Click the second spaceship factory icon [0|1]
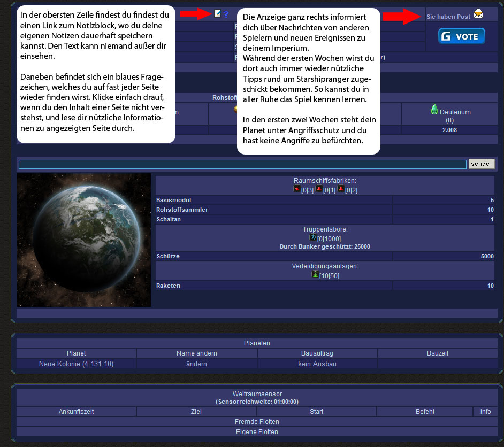 click(x=319, y=189)
